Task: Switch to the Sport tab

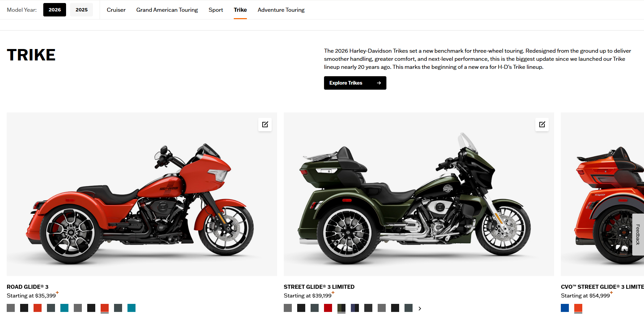Action: click(216, 10)
